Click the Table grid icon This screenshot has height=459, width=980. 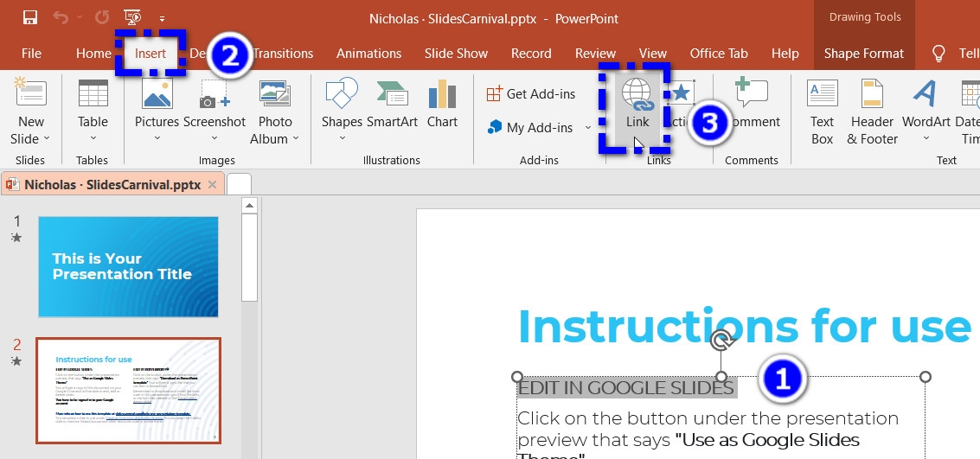click(93, 93)
